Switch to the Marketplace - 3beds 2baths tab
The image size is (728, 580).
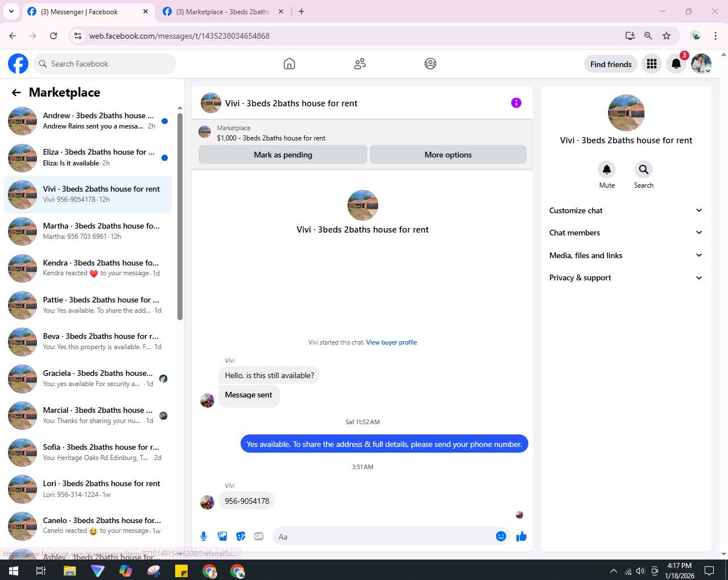pos(223,11)
